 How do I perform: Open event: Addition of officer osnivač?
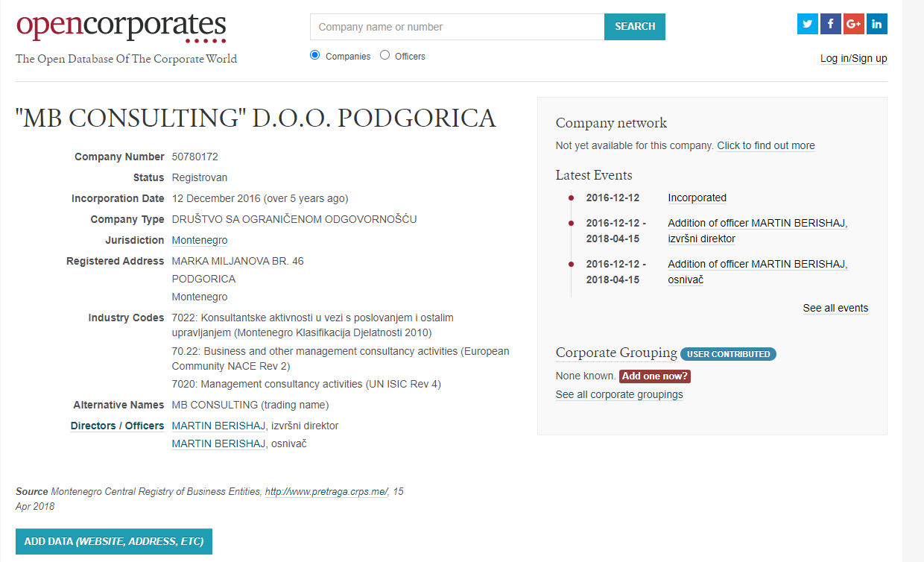pos(758,272)
